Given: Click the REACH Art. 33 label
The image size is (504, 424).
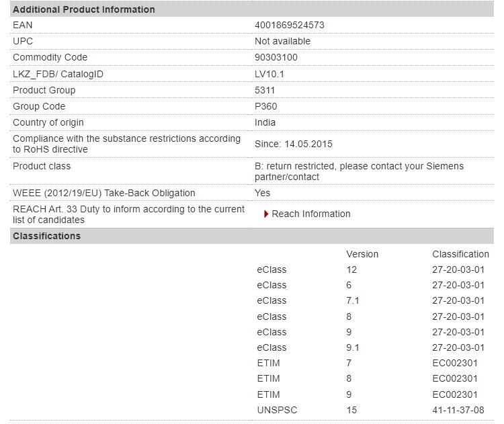Looking at the screenshot, I should [x=128, y=214].
